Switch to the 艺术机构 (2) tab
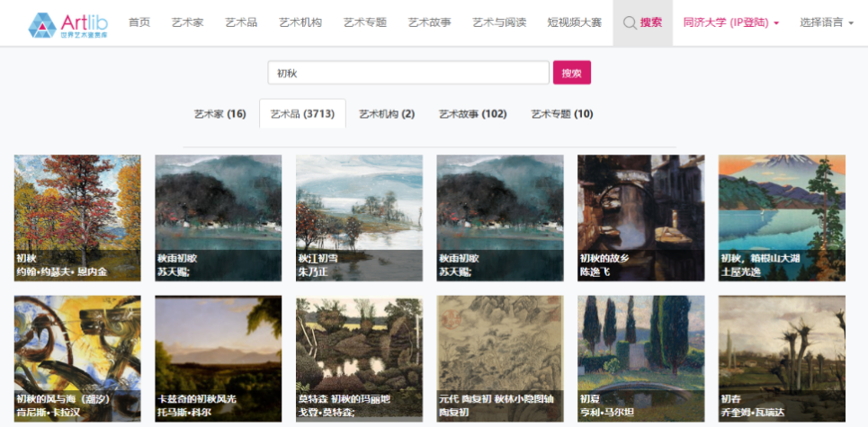 [x=387, y=114]
